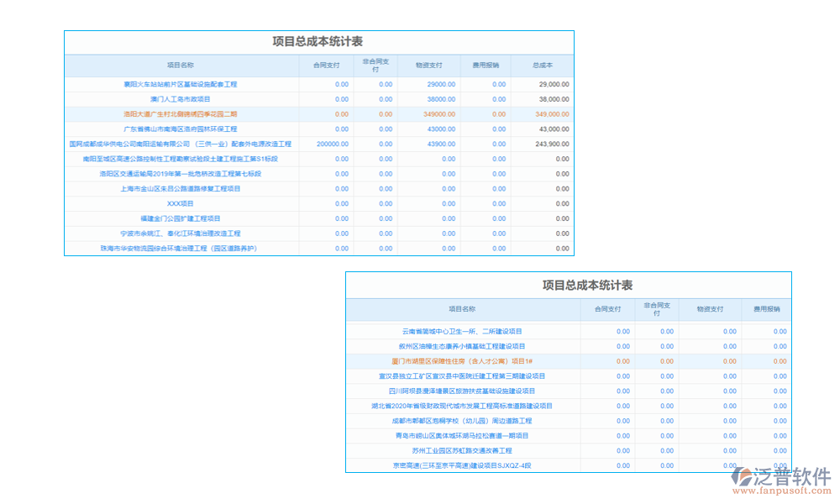840x504 pixels.
Task: Open 京密高速建设项目SJXQZ-4段 link
Action: click(x=462, y=465)
